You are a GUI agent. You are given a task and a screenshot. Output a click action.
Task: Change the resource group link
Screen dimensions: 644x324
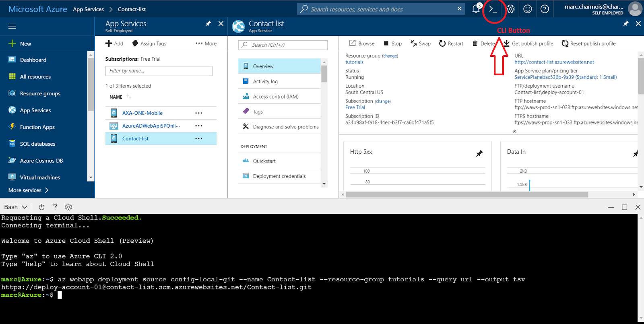point(390,56)
